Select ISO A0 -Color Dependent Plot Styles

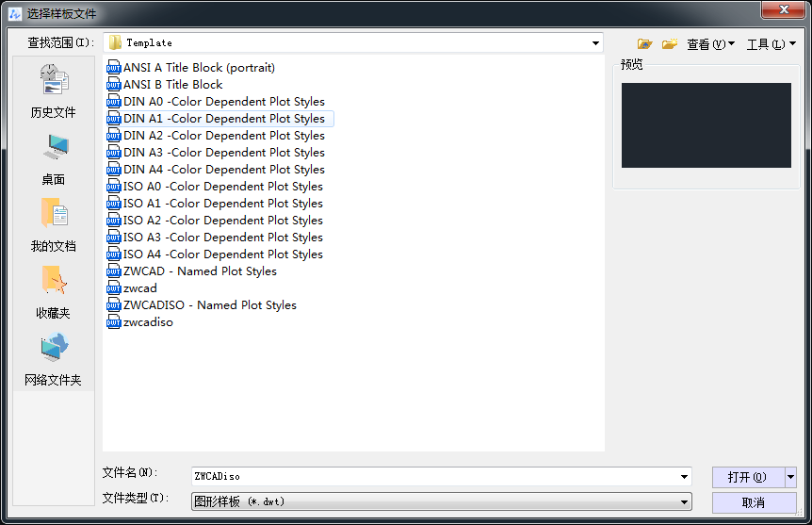coord(223,187)
